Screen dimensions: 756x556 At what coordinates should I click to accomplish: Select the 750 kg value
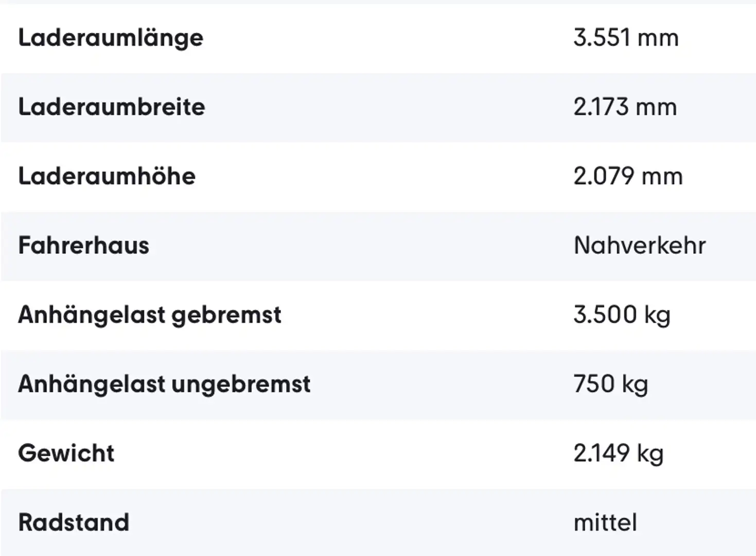point(610,384)
